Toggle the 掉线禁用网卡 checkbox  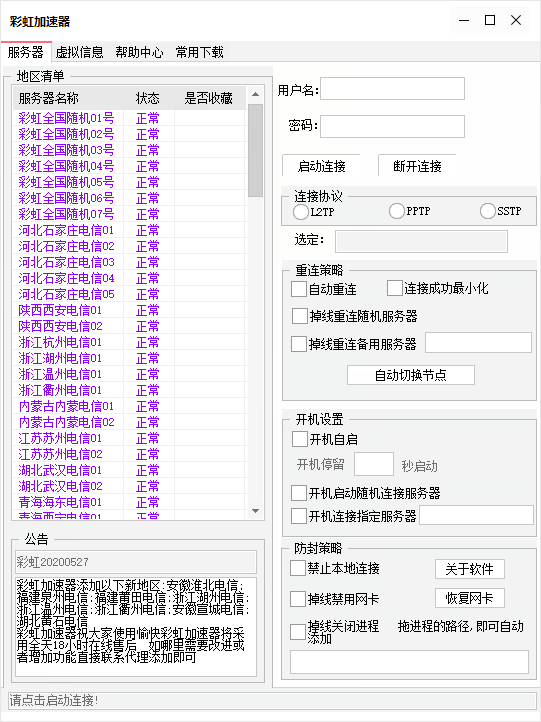(x=298, y=599)
